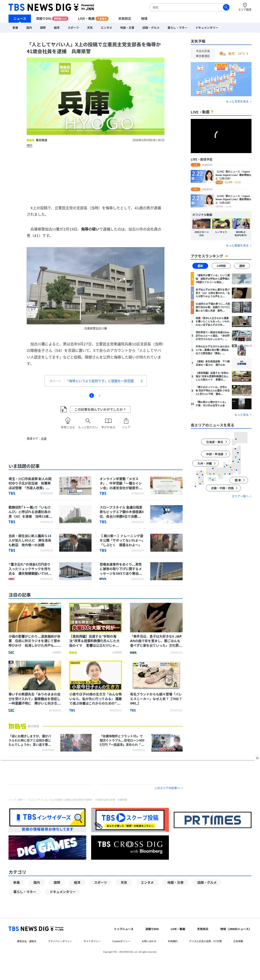Viewport: 260px width, 980px height.
Task: Open もっと見る under access ranking
Action: pyautogui.click(x=243, y=415)
